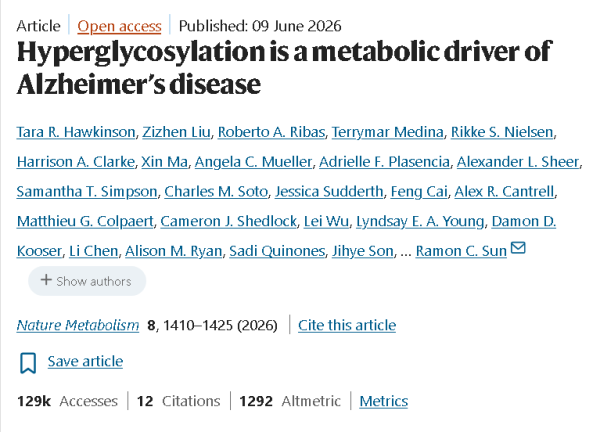Click Cite this article

pos(347,325)
